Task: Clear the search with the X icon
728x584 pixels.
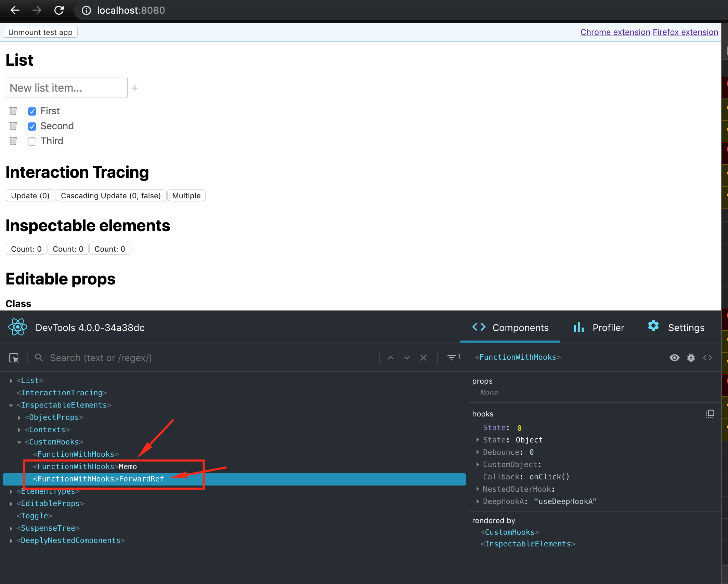Action: tap(424, 358)
